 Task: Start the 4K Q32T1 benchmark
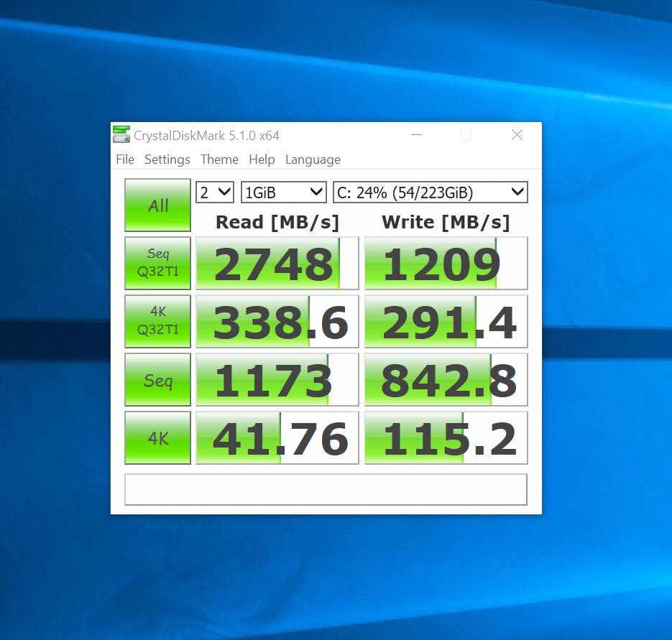tap(157, 321)
